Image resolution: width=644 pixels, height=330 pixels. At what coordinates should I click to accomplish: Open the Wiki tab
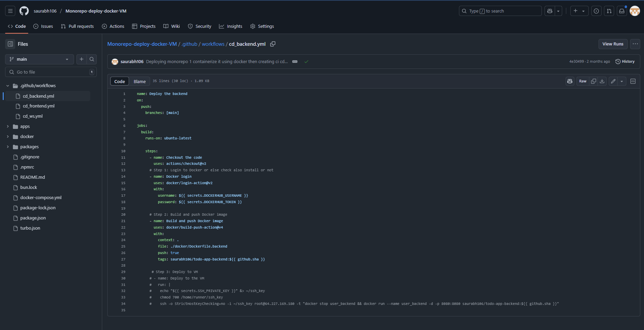click(x=171, y=26)
